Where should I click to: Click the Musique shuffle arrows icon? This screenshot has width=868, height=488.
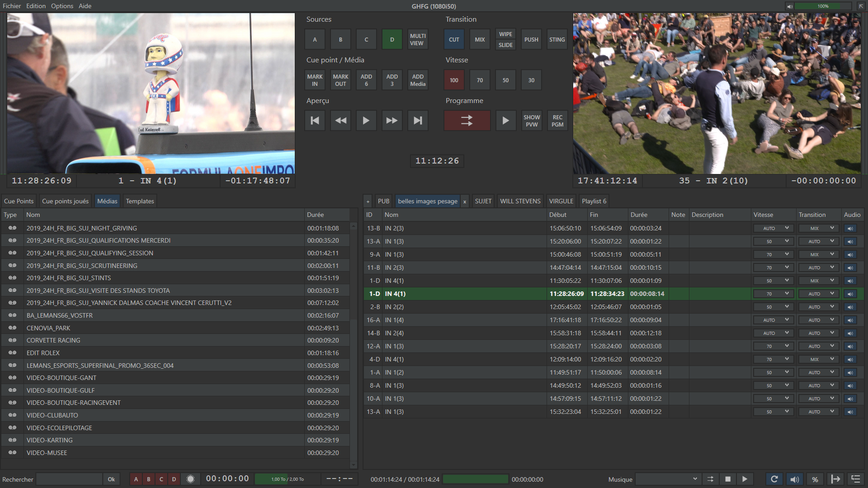pos(710,479)
